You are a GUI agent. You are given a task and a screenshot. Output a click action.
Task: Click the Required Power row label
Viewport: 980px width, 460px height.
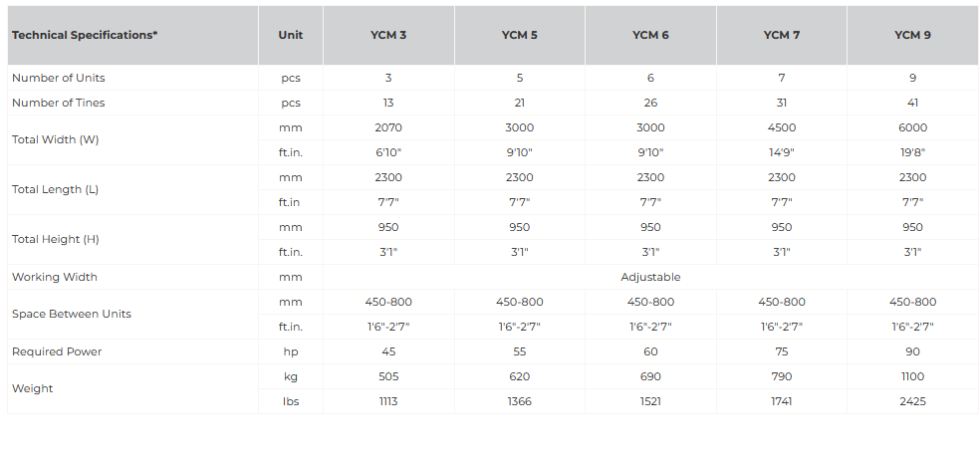click(x=57, y=351)
